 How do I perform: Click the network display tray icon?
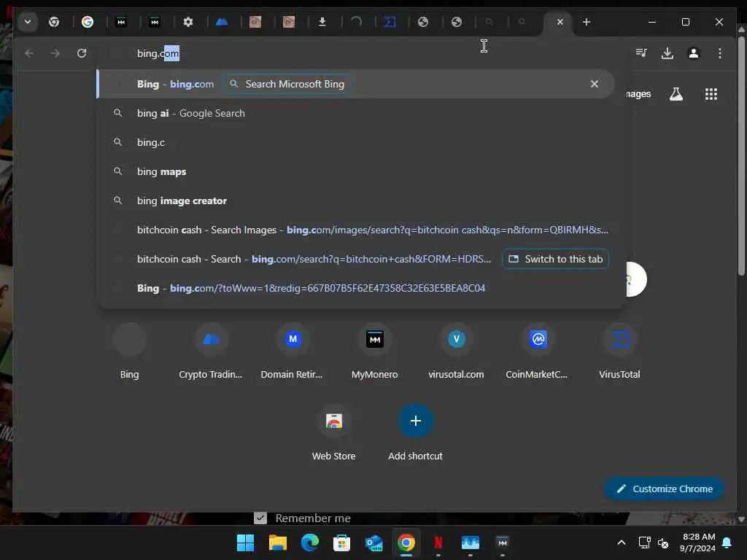(644, 542)
